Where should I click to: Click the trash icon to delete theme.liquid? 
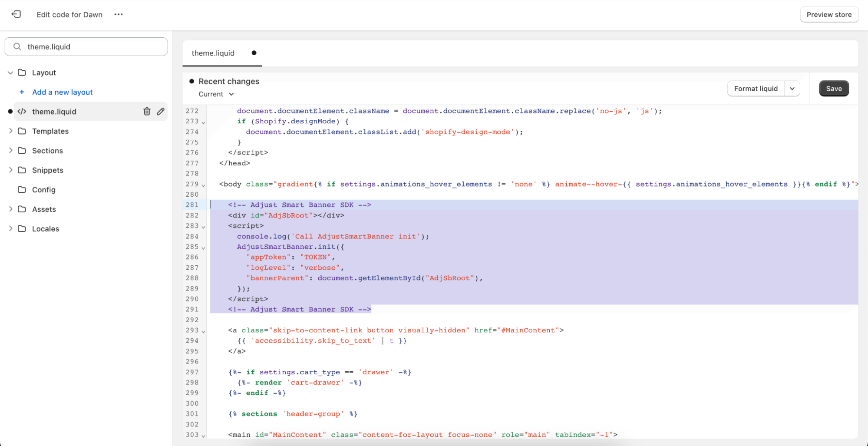pos(147,112)
